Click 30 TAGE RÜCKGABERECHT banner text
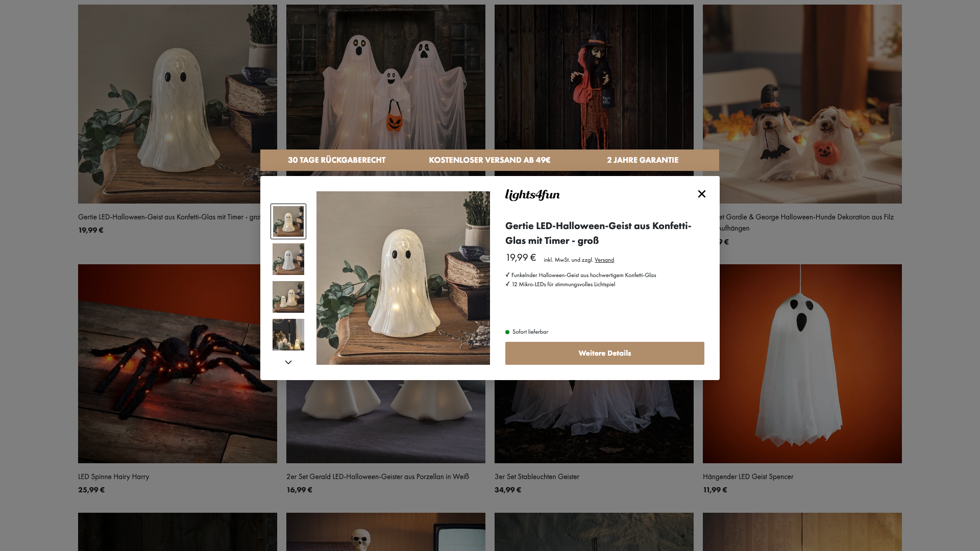The height and width of the screenshot is (551, 980). 336,160
